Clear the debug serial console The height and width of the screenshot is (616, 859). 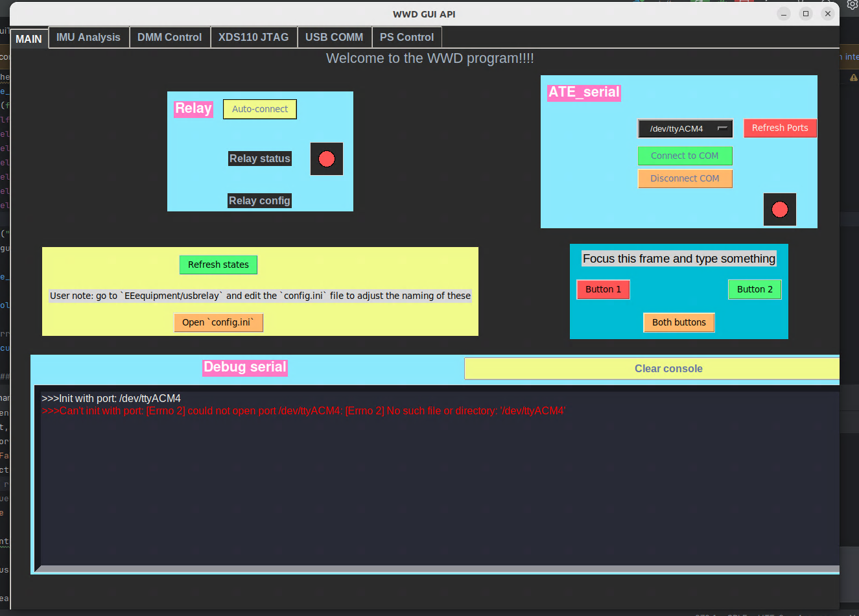tap(668, 369)
